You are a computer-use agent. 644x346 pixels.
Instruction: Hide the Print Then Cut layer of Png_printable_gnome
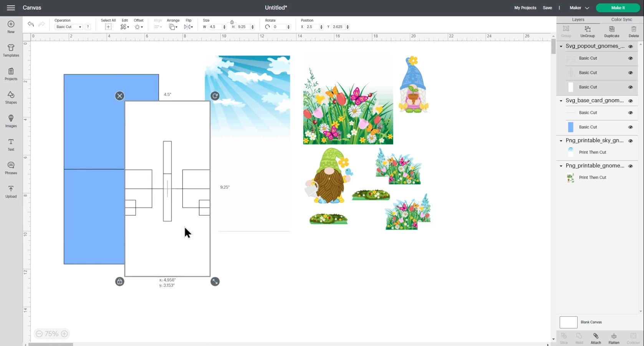click(631, 177)
